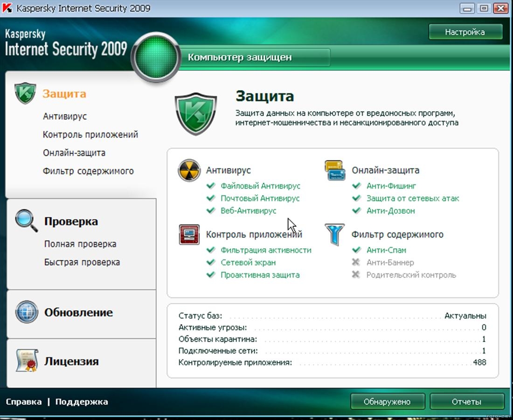Click the Онлайн-защита group heading in main panel

385,170
